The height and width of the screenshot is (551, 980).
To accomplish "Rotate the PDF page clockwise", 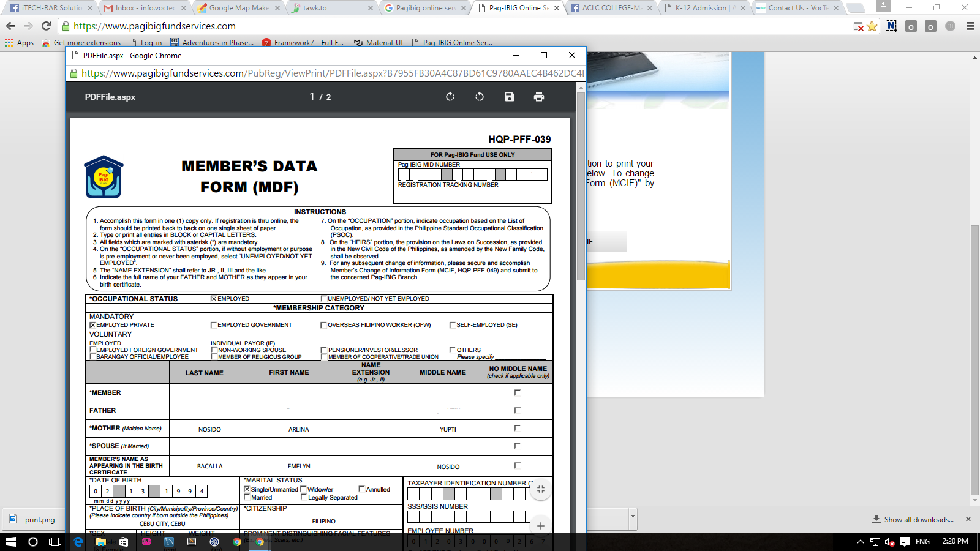I will point(450,97).
